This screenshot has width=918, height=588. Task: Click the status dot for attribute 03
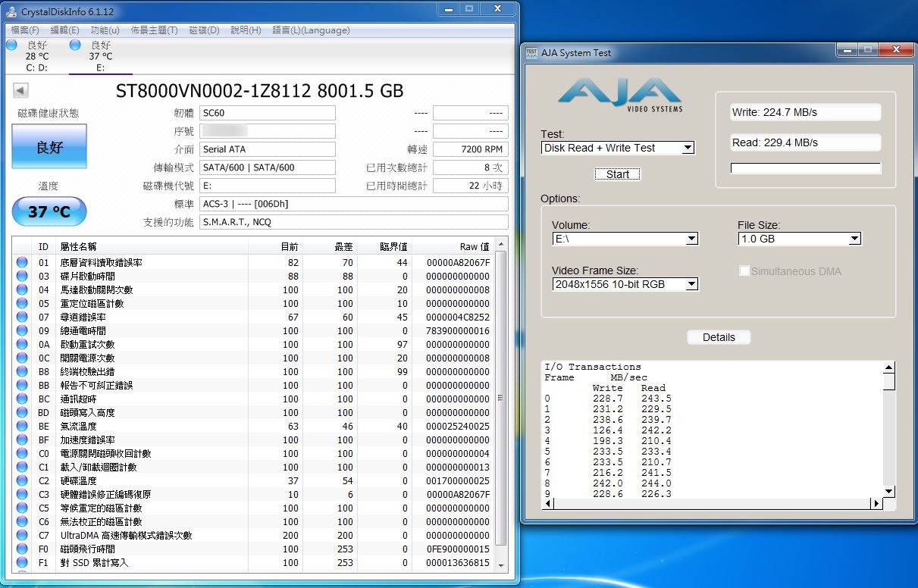pyautogui.click(x=22, y=276)
